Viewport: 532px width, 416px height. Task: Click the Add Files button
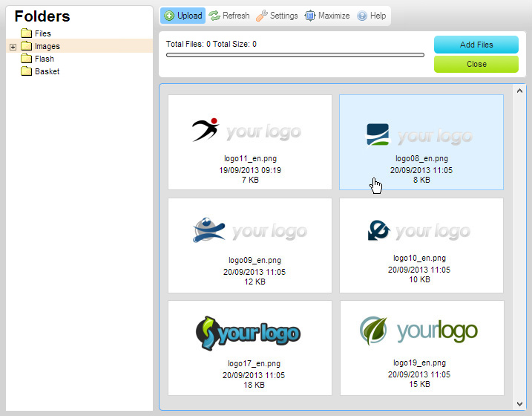(x=476, y=45)
